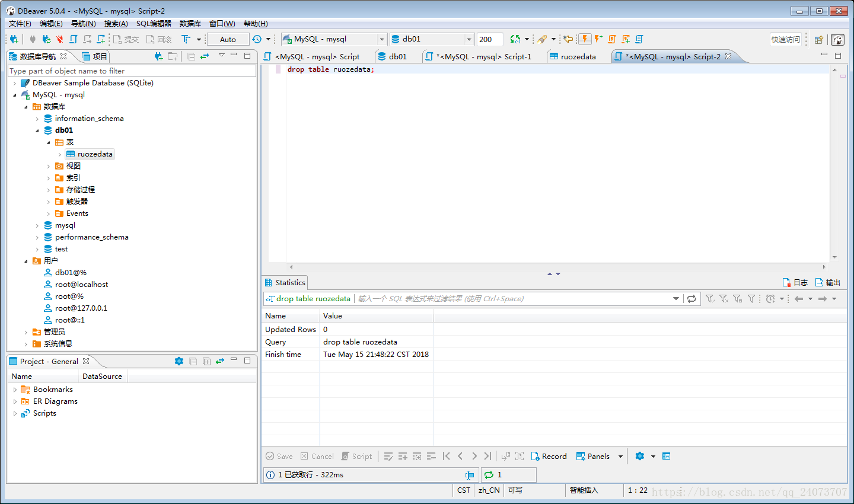The width and height of the screenshot is (854, 504).
Task: Click the transaction mode icon with T
Action: 186,39
